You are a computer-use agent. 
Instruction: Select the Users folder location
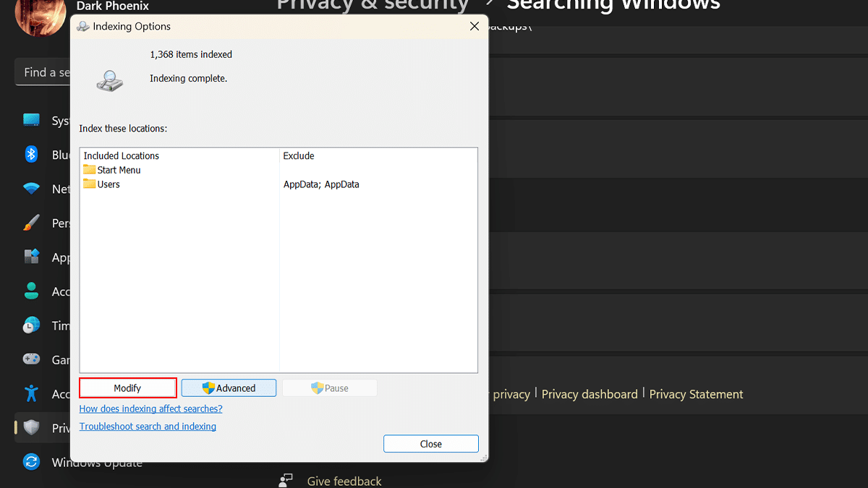tap(108, 184)
